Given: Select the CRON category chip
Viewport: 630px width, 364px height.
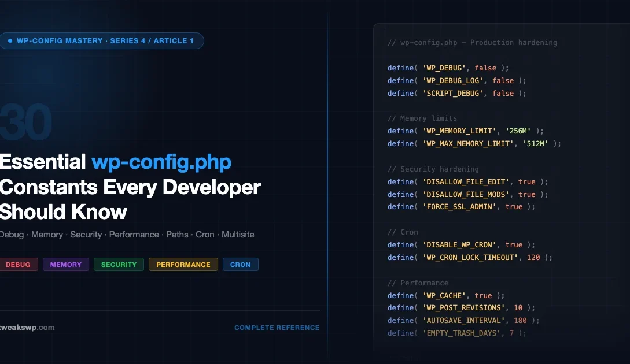Looking at the screenshot, I should point(240,264).
